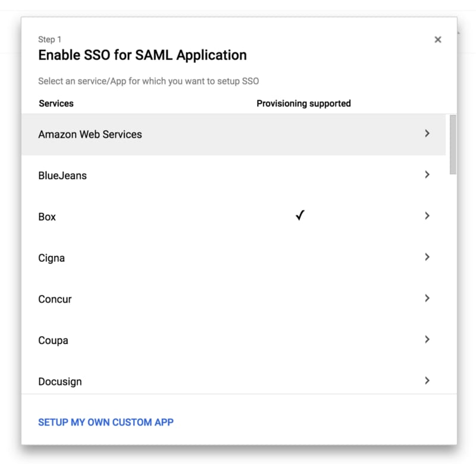Select the Concur service
Screen dimensions: 476x464
tap(233, 299)
